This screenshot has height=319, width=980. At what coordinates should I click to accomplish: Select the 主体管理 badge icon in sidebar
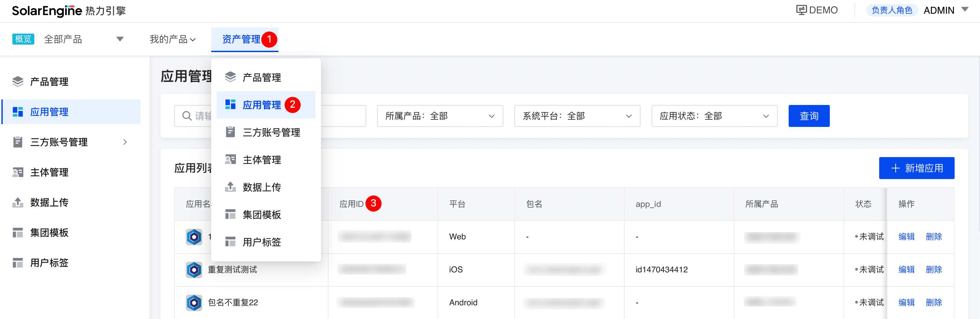click(x=18, y=172)
